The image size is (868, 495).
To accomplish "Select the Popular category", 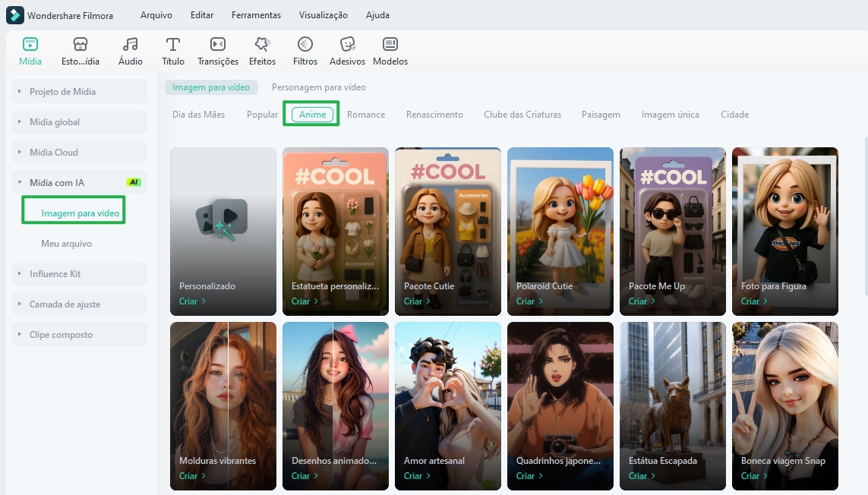I will pyautogui.click(x=263, y=115).
